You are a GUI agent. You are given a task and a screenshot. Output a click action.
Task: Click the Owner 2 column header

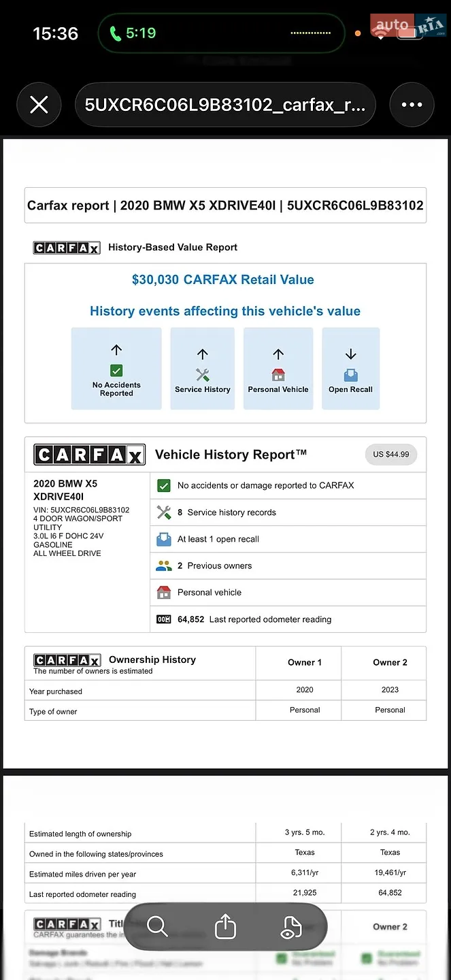click(390, 662)
